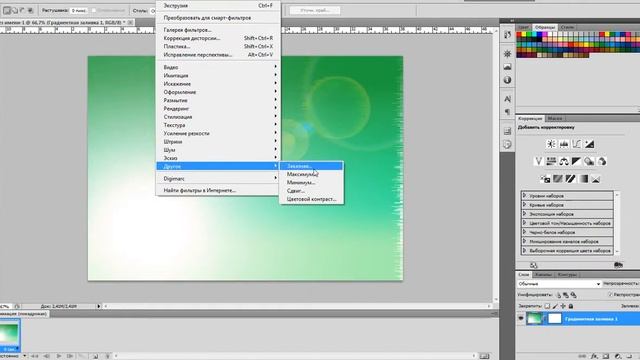Open the layer blend mode dropdown
The height and width of the screenshot is (360, 640).
click(x=559, y=284)
